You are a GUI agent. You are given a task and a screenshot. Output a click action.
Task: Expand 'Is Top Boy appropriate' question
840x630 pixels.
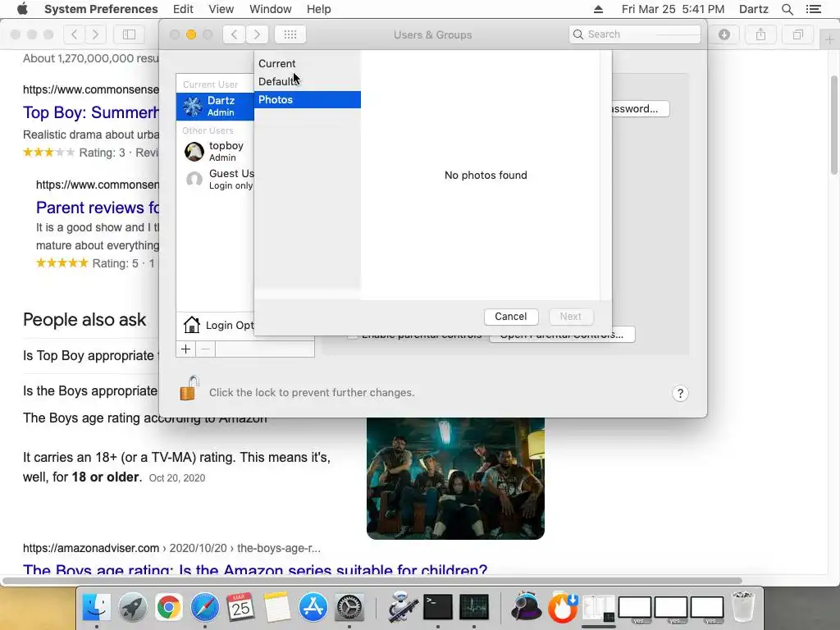(91, 356)
